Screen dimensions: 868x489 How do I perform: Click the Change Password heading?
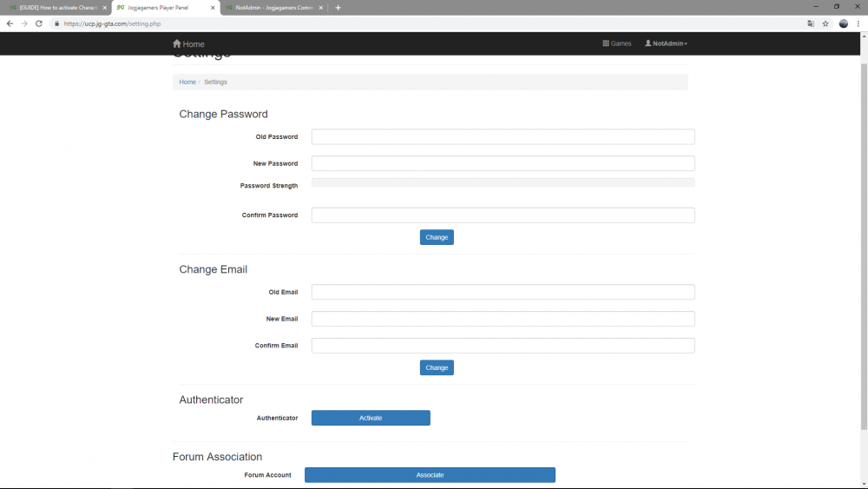pyautogui.click(x=223, y=114)
